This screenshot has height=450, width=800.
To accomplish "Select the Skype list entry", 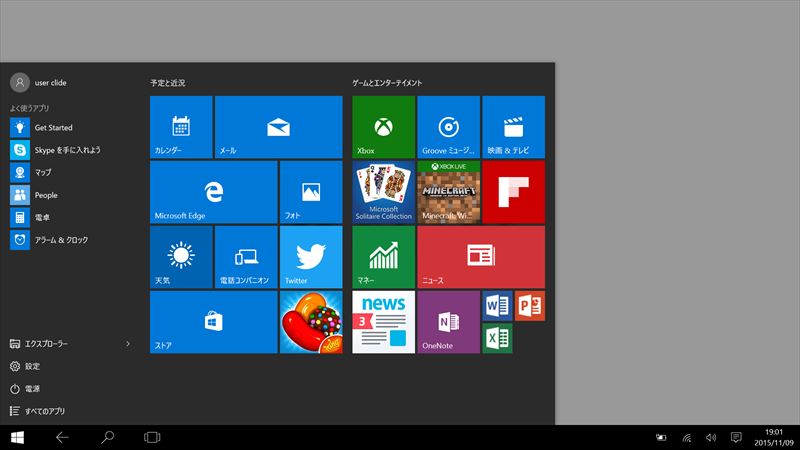I will (70, 150).
